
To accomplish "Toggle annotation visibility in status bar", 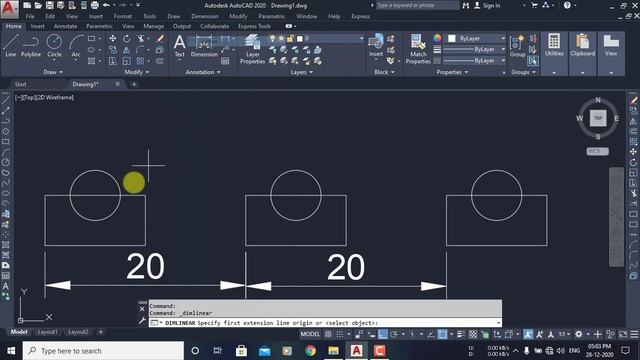I will (528, 334).
